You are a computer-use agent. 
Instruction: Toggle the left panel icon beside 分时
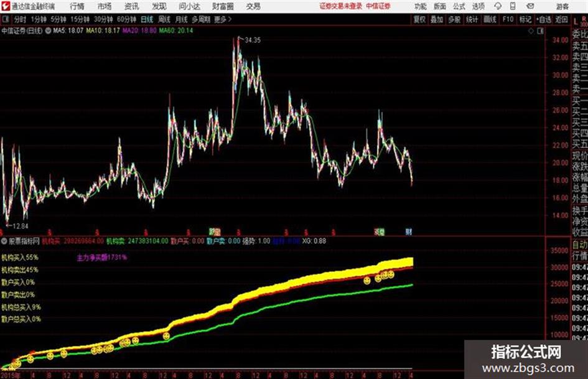(5, 19)
